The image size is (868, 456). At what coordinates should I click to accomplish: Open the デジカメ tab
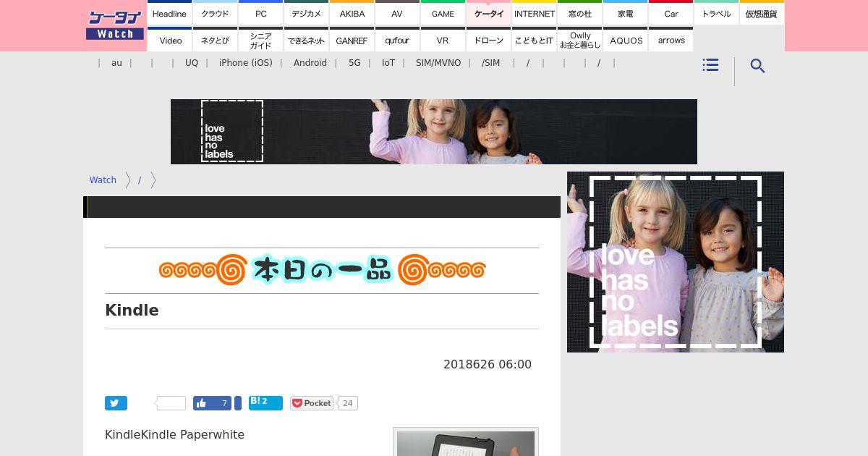click(306, 12)
